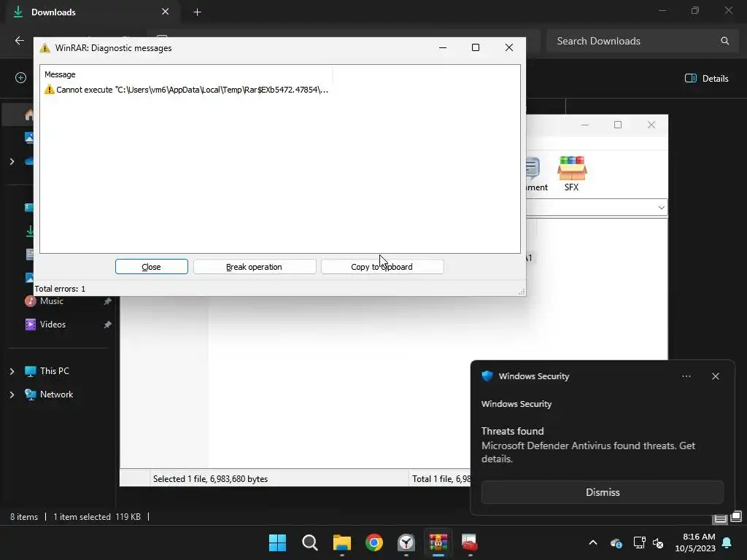Close the Windows Security toast with X
The height and width of the screenshot is (560, 747).
point(715,376)
